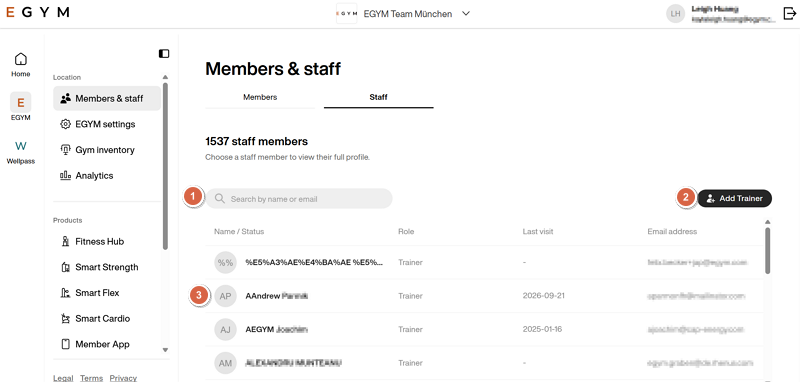Open Smart Strength product
The image size is (800, 382).
point(107,267)
